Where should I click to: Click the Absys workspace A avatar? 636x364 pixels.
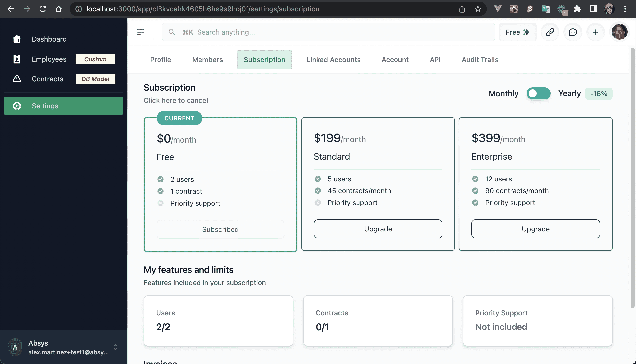(x=15, y=347)
